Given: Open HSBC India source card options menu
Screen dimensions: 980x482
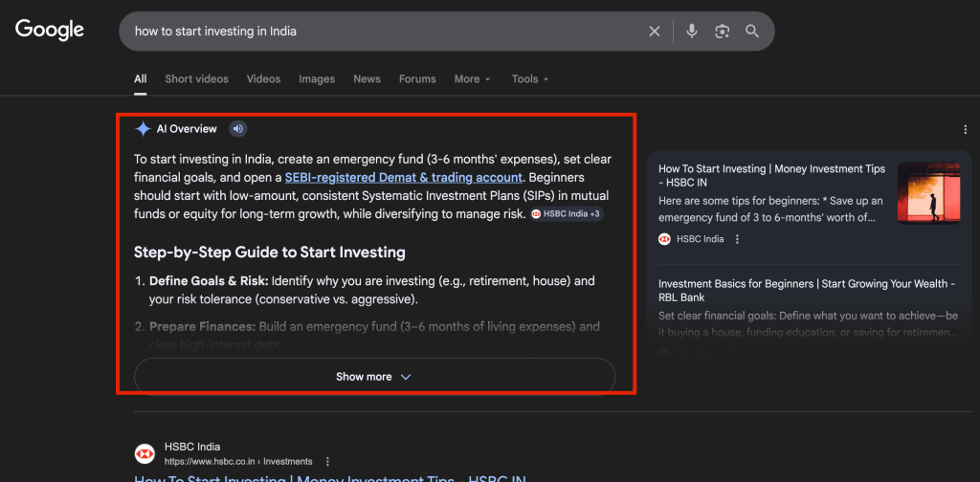Looking at the screenshot, I should (x=737, y=239).
